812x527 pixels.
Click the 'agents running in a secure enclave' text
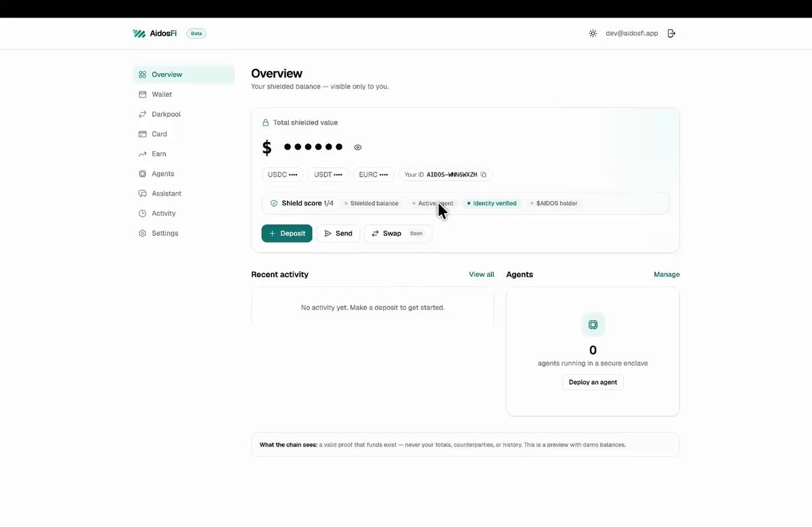[x=593, y=363]
